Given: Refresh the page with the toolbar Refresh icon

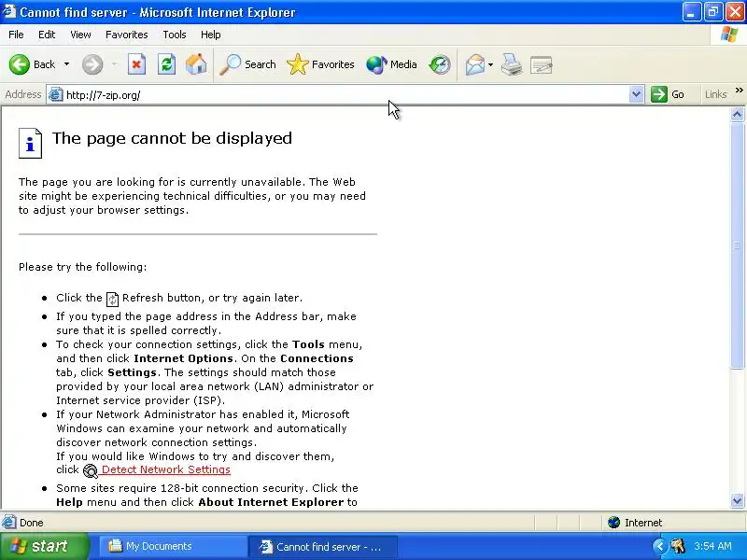Looking at the screenshot, I should tap(167, 64).
